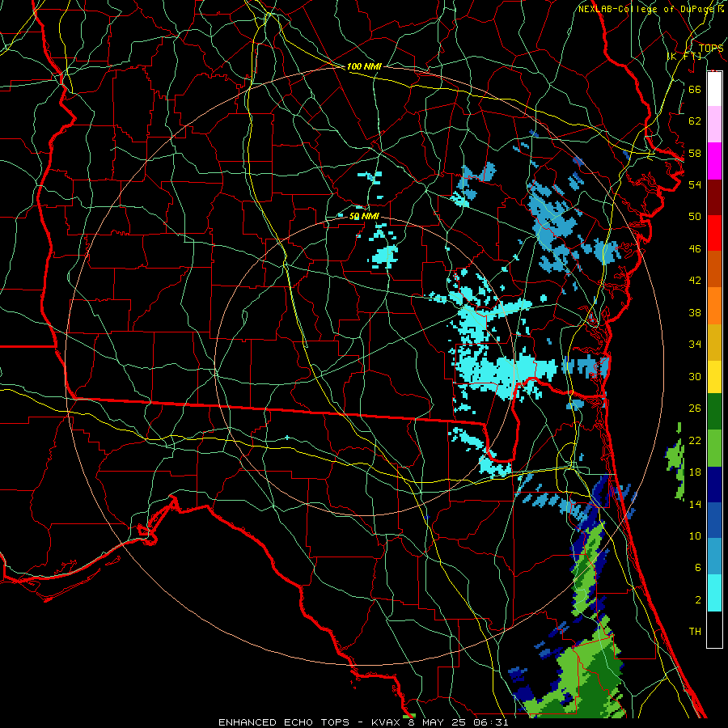The height and width of the screenshot is (728, 728).
Task: Click the maroon dark red legend swatch
Action: click(714, 197)
